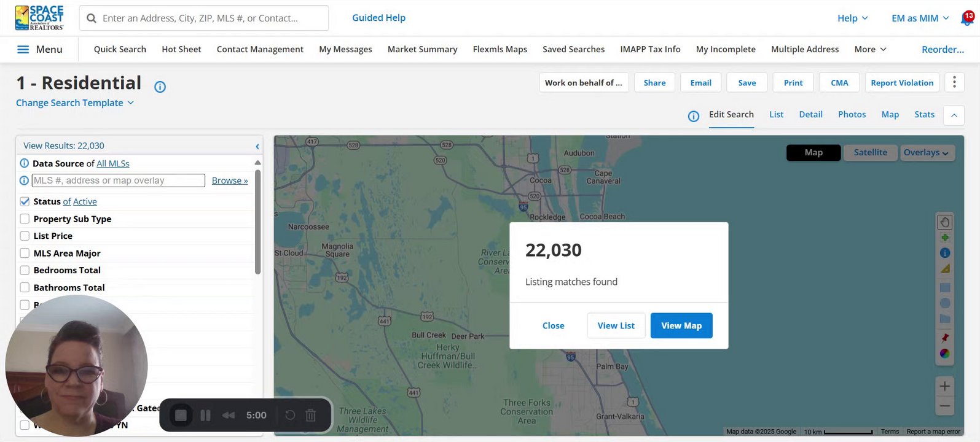Click the Guided Help link
Image resolution: width=980 pixels, height=442 pixels.
[378, 18]
